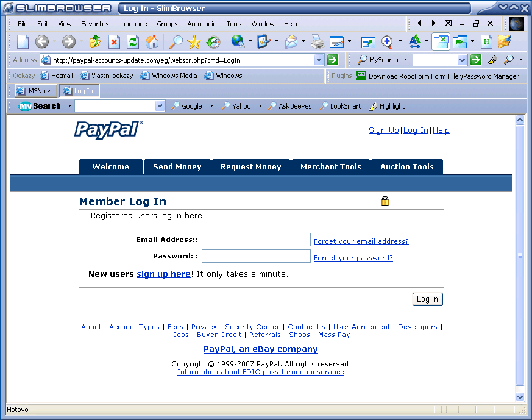This screenshot has height=420, width=532.
Task: Open Favorites star icon
Action: click(x=194, y=41)
